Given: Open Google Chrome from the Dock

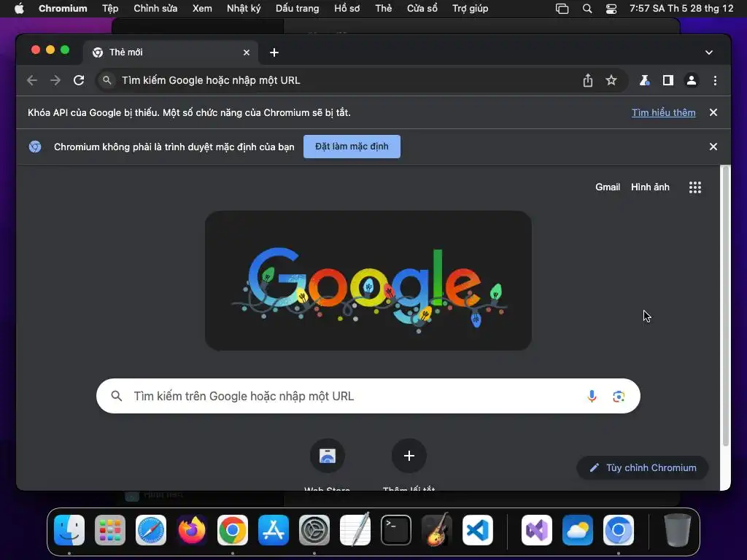Looking at the screenshot, I should pos(233,530).
